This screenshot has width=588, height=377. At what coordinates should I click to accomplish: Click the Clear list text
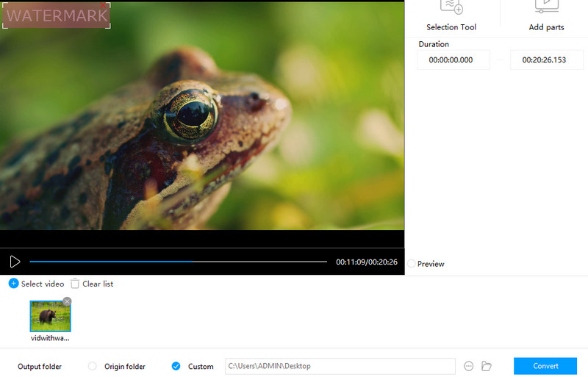point(98,284)
